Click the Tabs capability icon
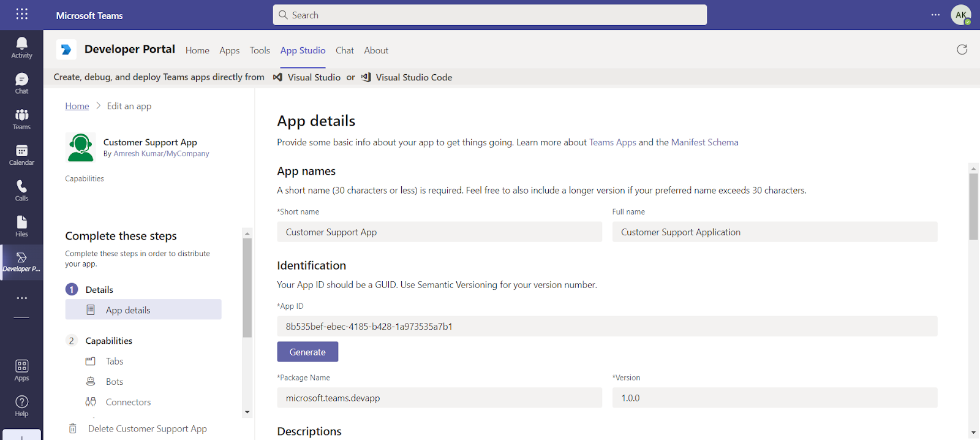This screenshot has width=980, height=440. pyautogui.click(x=91, y=361)
